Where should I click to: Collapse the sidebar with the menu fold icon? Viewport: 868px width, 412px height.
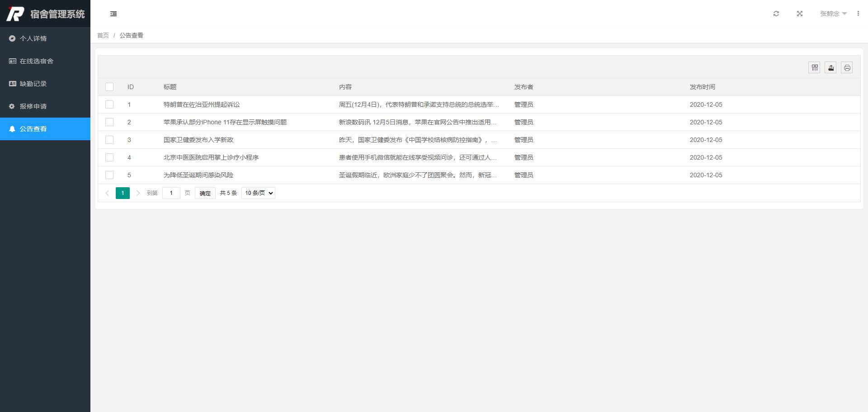coord(113,14)
